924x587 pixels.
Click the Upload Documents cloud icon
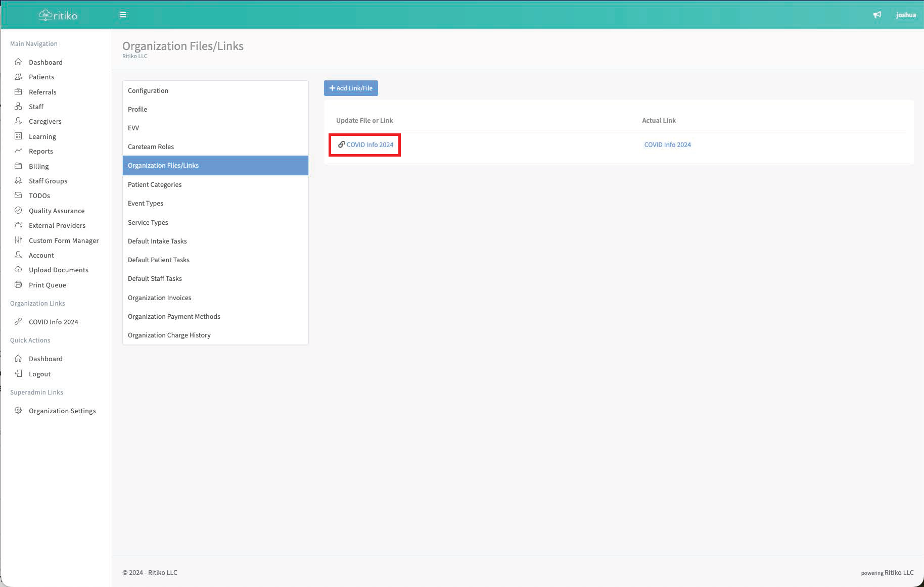[18, 270]
